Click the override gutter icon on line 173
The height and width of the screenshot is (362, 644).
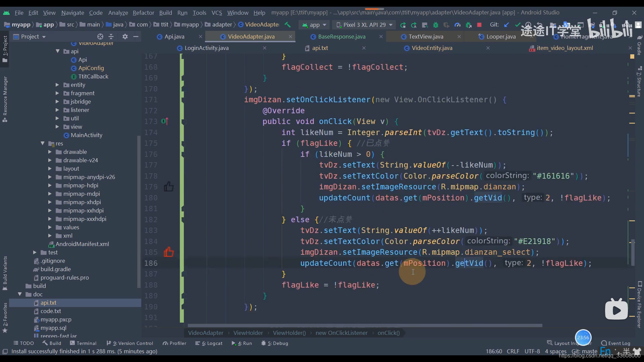tap(165, 121)
